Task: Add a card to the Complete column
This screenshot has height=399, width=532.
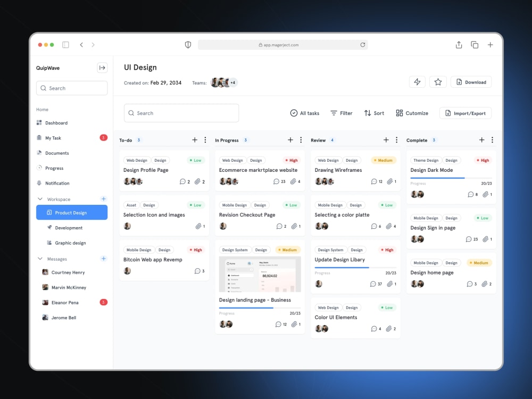Action: tap(482, 140)
